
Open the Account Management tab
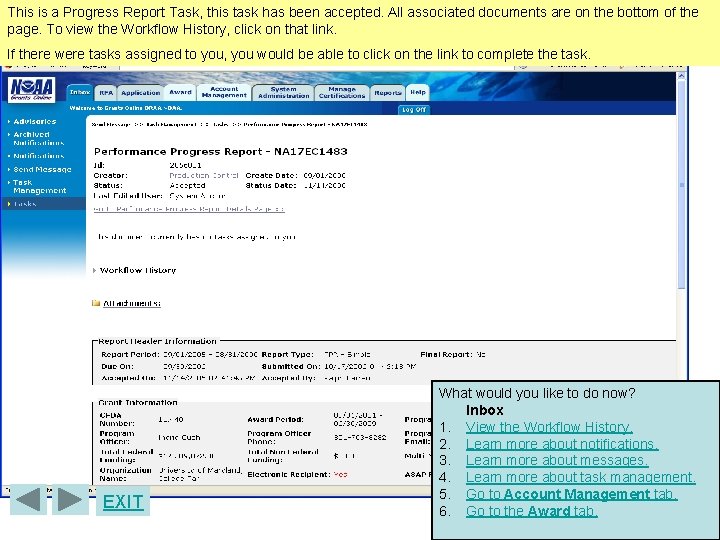(x=224, y=92)
